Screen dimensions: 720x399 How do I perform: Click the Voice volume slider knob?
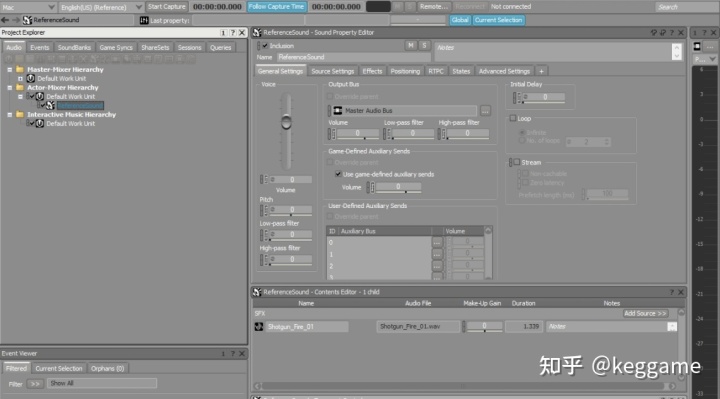(x=286, y=122)
